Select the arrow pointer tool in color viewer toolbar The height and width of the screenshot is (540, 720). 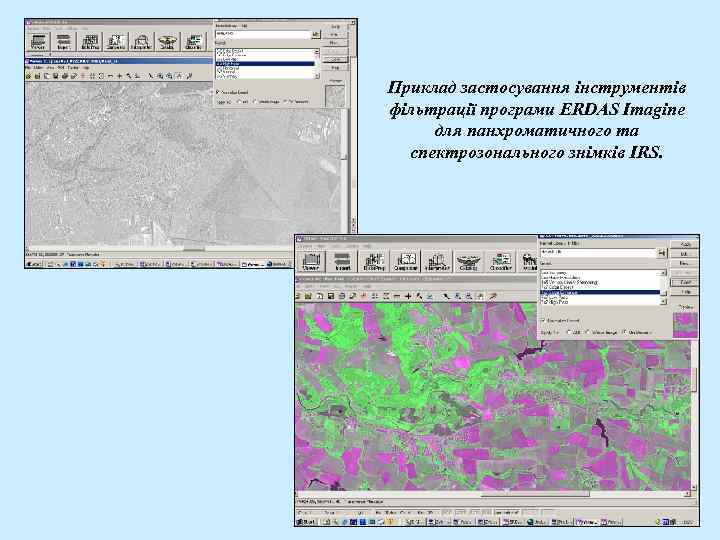[x=446, y=296]
